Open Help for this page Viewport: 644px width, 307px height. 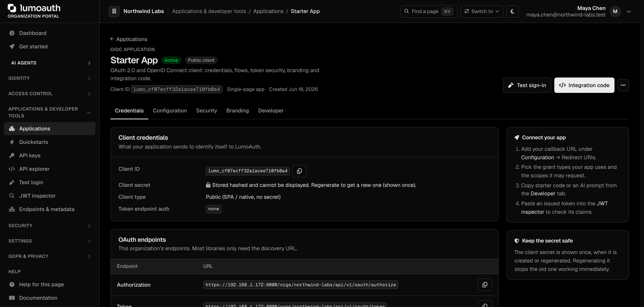(49, 285)
